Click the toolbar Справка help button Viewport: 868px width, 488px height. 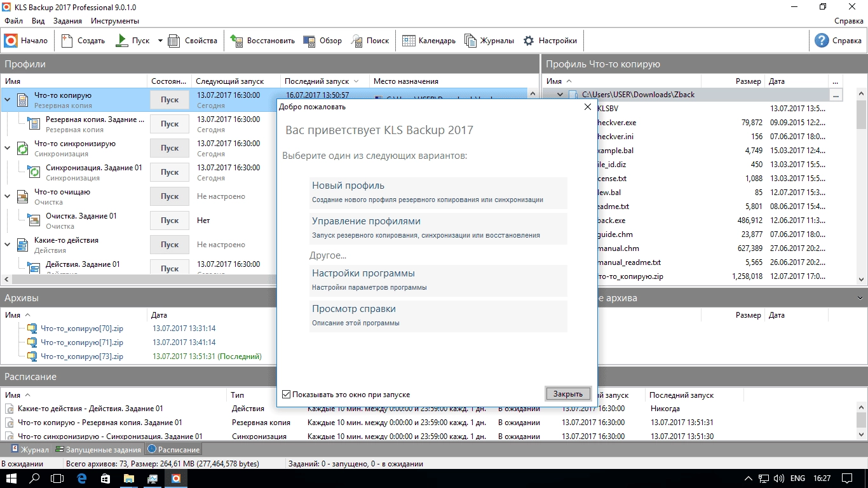click(x=839, y=41)
